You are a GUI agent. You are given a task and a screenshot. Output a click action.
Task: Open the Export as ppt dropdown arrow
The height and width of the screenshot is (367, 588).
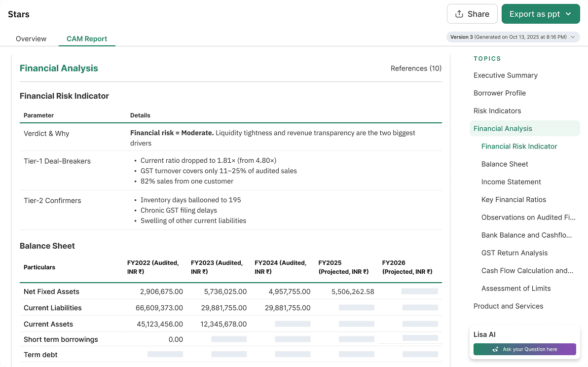tap(568, 14)
